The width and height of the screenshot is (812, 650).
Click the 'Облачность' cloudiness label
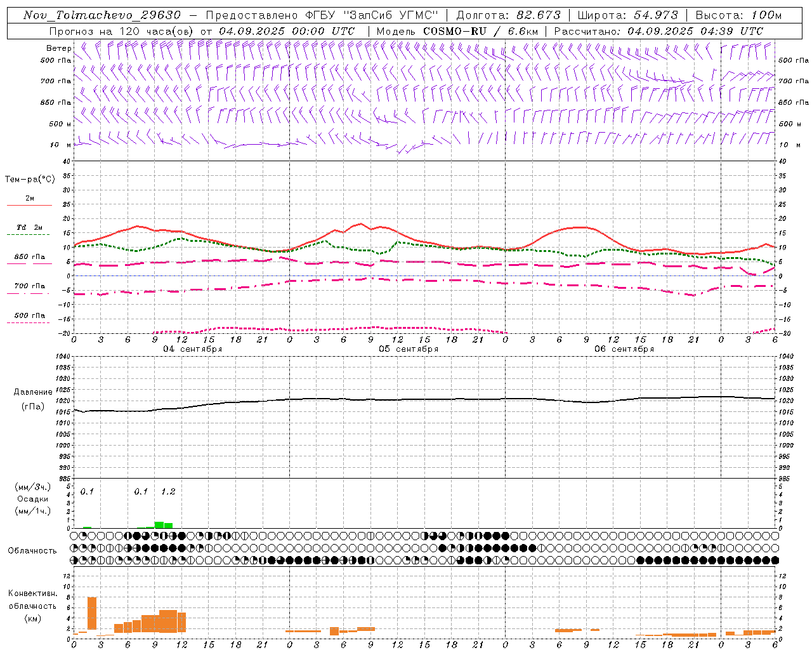(32, 551)
